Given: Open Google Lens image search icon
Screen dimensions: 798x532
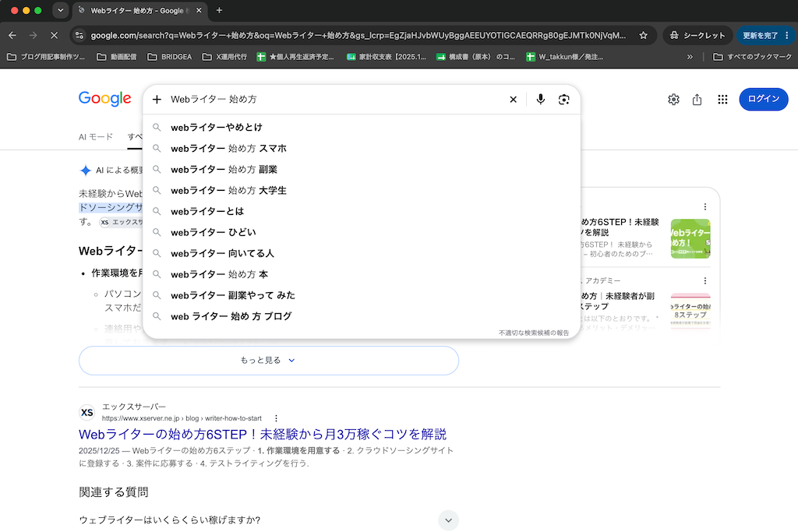Looking at the screenshot, I should (563, 99).
